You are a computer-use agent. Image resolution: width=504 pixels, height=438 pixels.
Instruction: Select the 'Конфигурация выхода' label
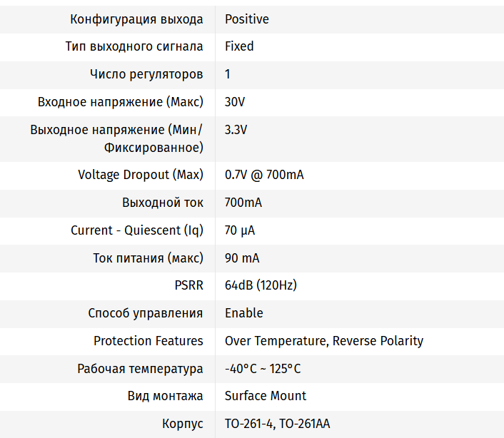[x=136, y=19]
